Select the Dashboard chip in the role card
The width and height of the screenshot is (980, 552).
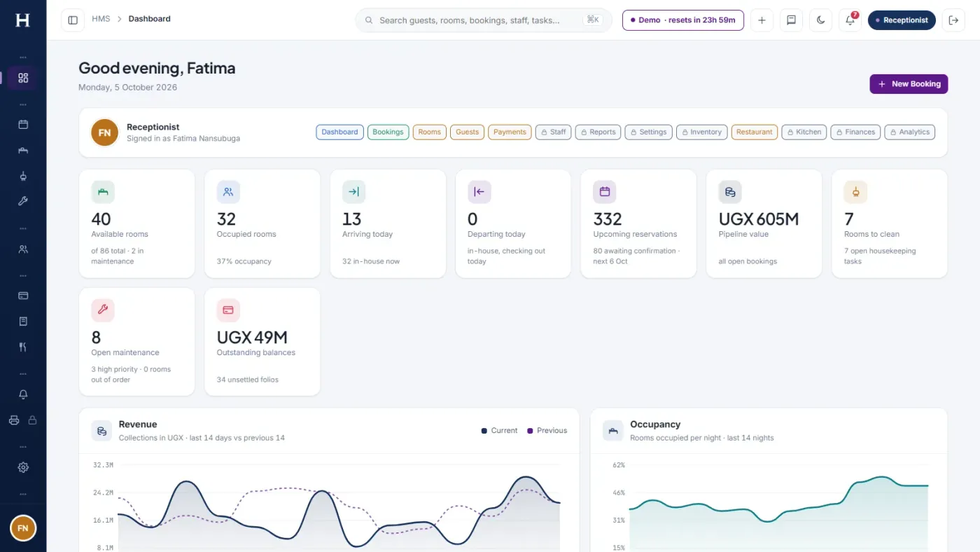click(339, 132)
